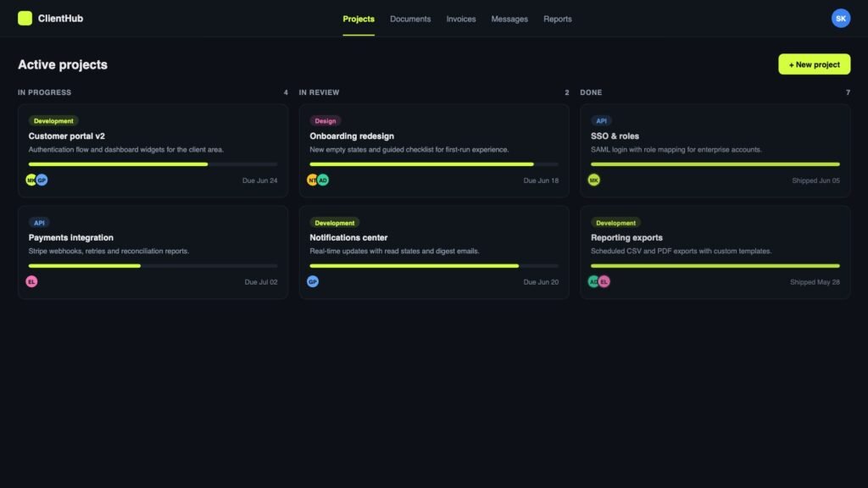Click the + New project button

coord(814,64)
